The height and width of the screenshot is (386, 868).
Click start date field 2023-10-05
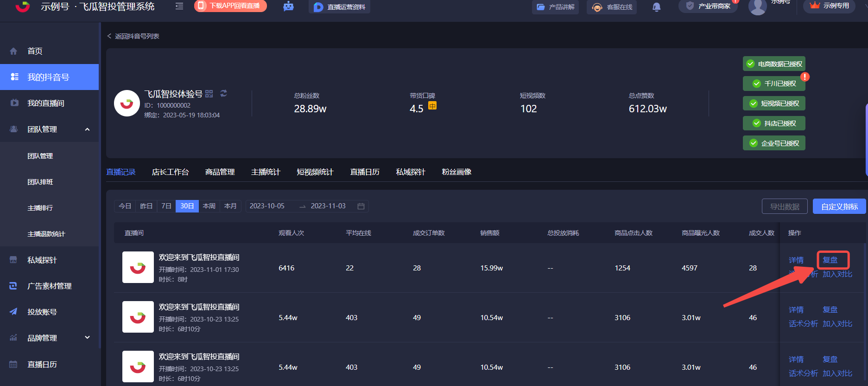267,206
